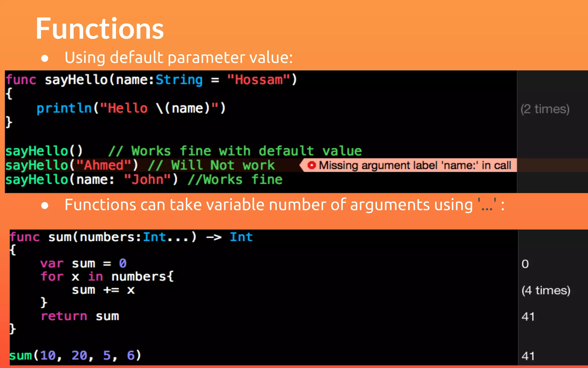
Task: Click the 'func sayHello(name:String = "Hossam")' line
Action: point(151,80)
